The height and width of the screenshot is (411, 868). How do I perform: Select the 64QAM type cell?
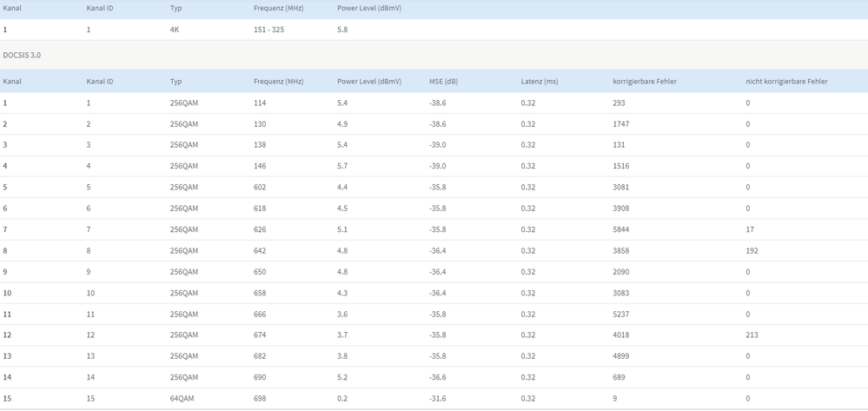pos(182,399)
